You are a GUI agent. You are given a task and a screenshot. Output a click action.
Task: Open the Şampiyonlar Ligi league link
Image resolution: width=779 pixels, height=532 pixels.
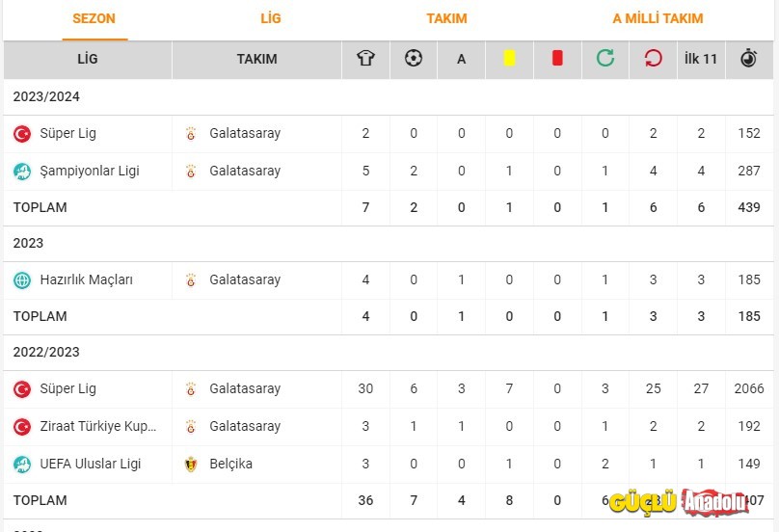click(x=90, y=171)
